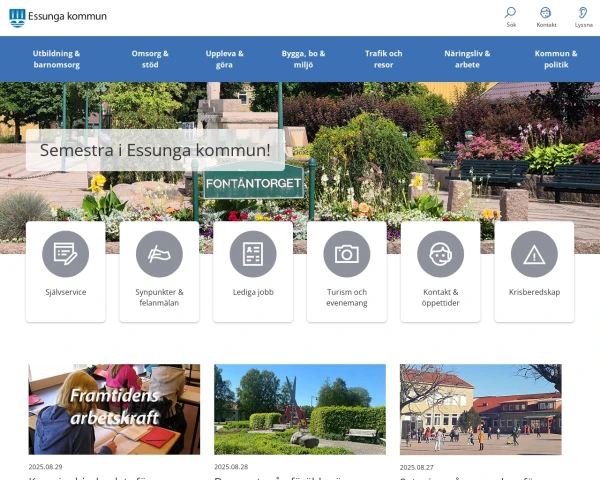Click the schoolyard news image
Image resolution: width=600 pixels, height=480 pixels.
[480, 409]
